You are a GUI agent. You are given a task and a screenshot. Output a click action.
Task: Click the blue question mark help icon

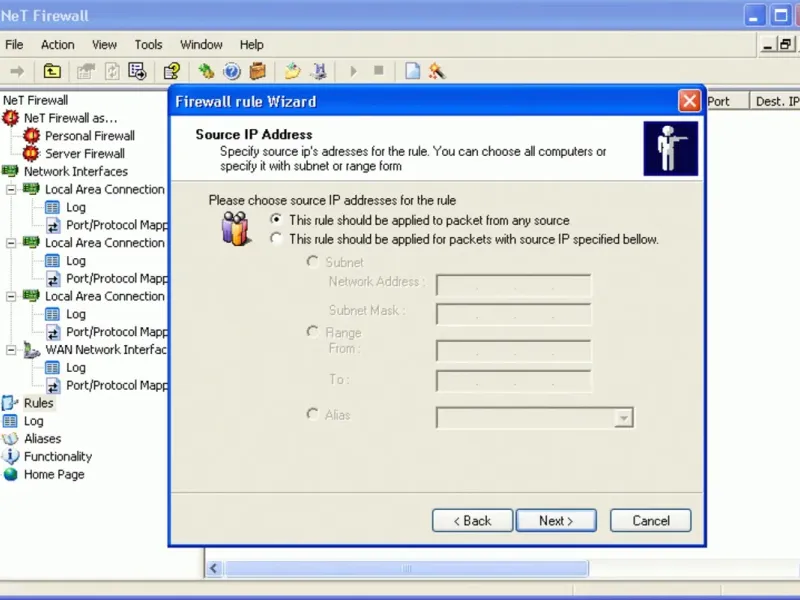pyautogui.click(x=232, y=71)
